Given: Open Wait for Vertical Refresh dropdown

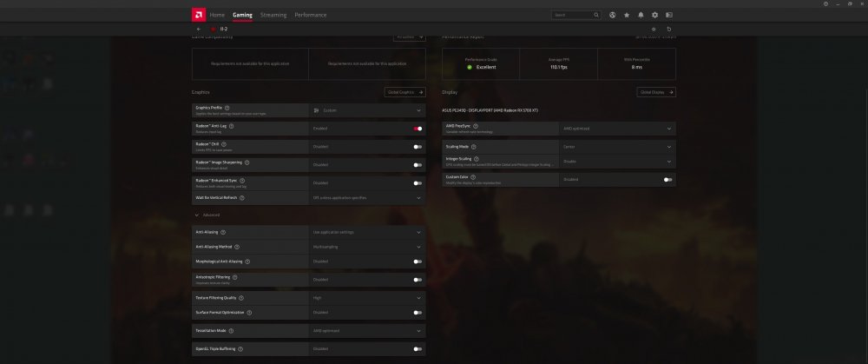Looking at the screenshot, I should [x=367, y=198].
